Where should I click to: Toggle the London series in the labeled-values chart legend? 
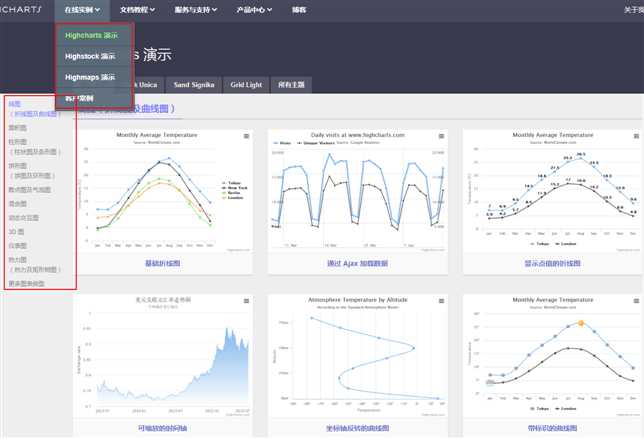click(566, 244)
